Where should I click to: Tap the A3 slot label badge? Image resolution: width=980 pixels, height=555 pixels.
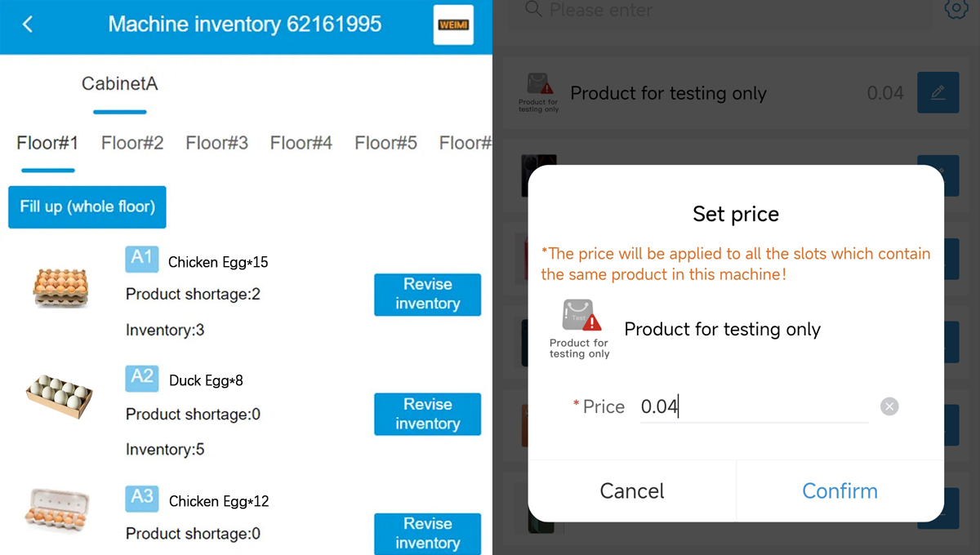click(142, 498)
